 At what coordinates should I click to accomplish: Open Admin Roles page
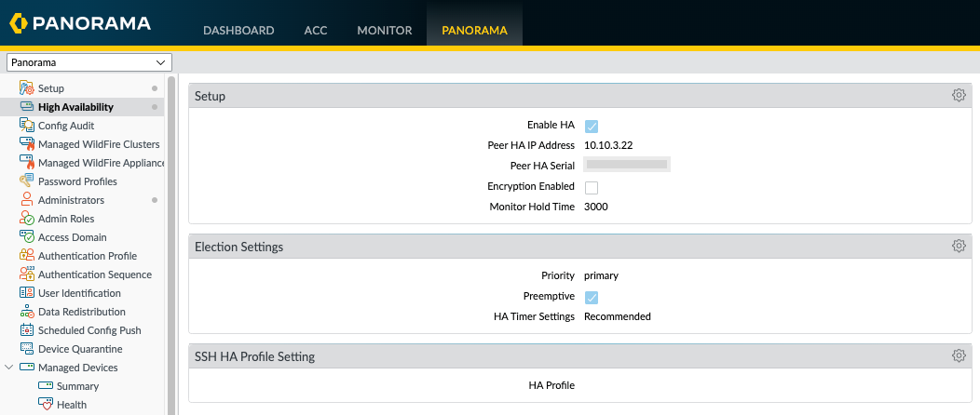coord(66,219)
